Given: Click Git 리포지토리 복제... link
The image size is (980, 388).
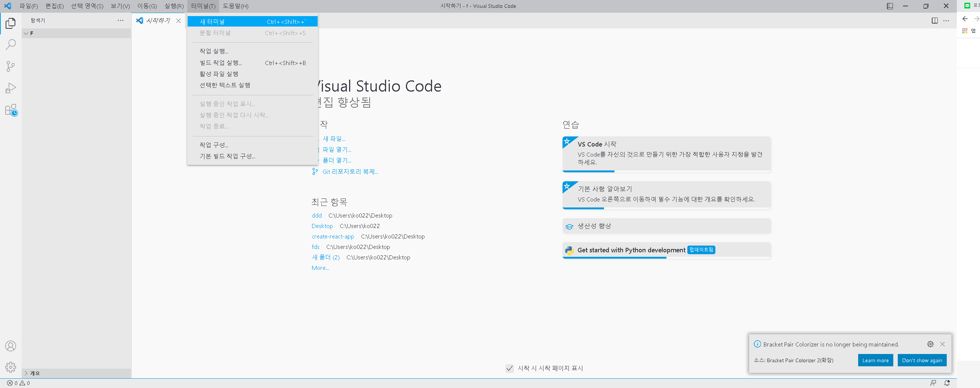Looking at the screenshot, I should (x=350, y=172).
